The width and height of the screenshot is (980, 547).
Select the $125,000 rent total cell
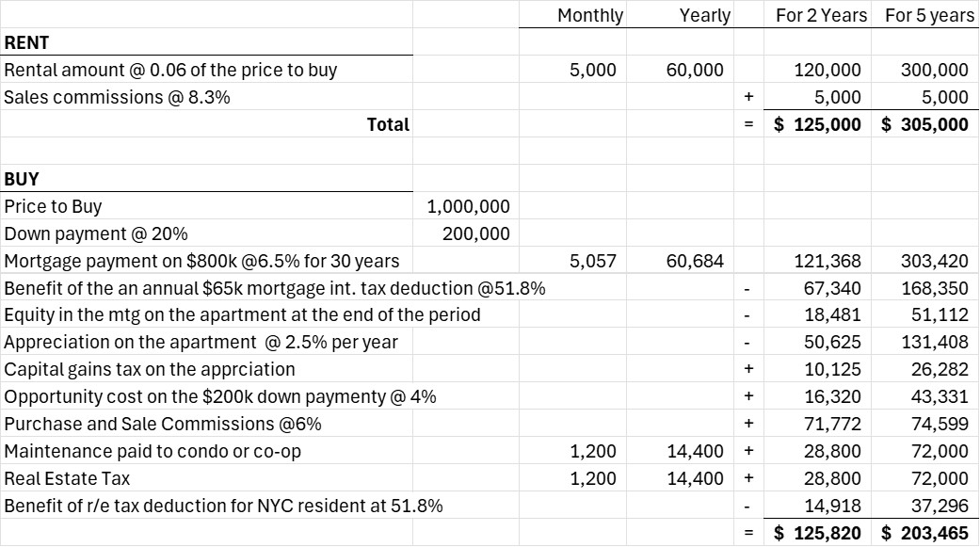[x=817, y=124]
